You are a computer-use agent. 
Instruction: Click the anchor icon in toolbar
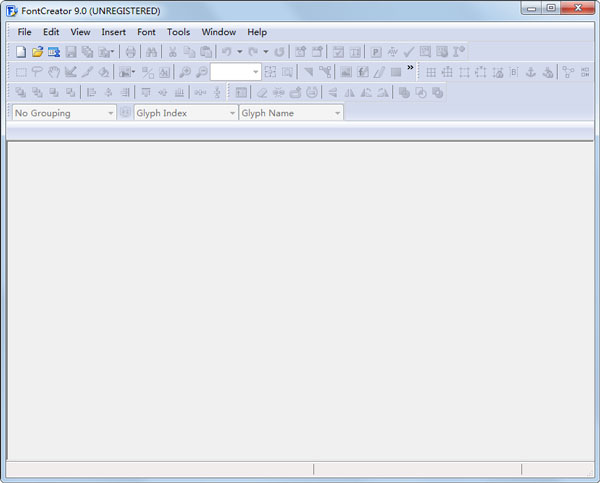(x=531, y=72)
